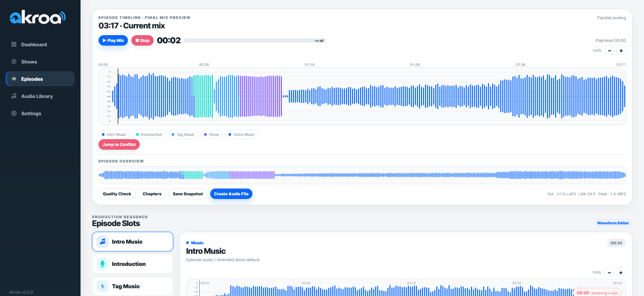Select Episodes in the sidebar

[40, 79]
